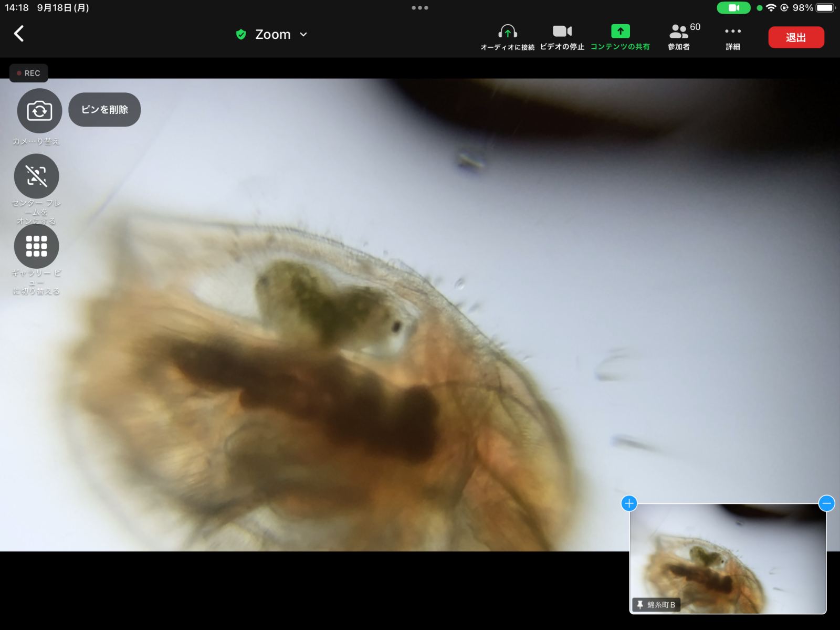Collapse thumbnail with the minus button

(826, 503)
